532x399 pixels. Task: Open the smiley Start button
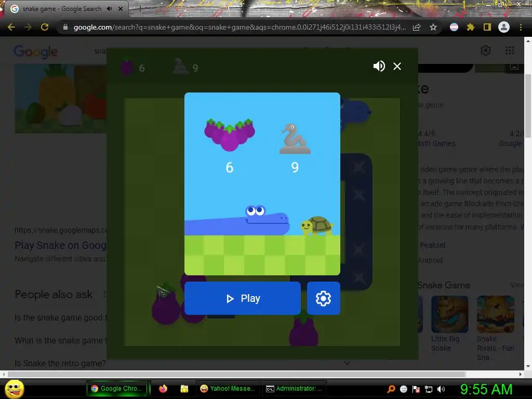coord(14,389)
